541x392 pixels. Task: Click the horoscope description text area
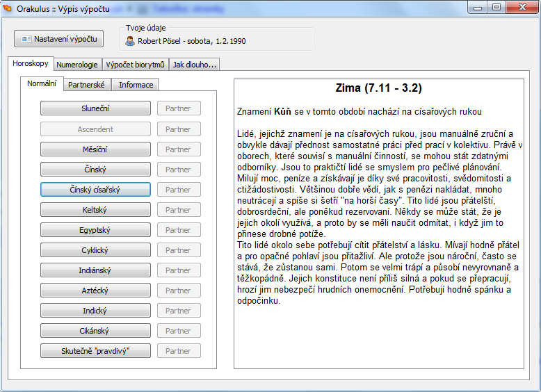pyautogui.click(x=378, y=222)
